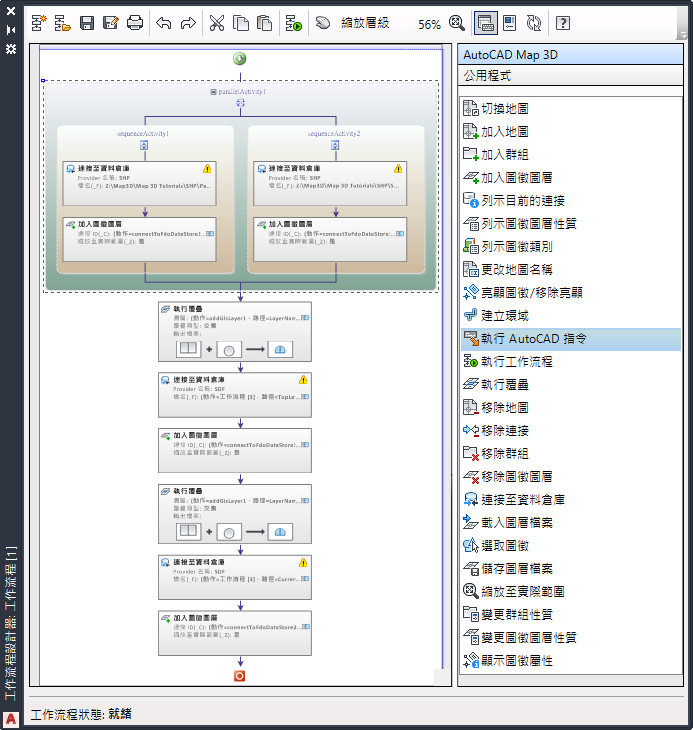Open binding editor on first 執行覆疊 node

click(305, 318)
